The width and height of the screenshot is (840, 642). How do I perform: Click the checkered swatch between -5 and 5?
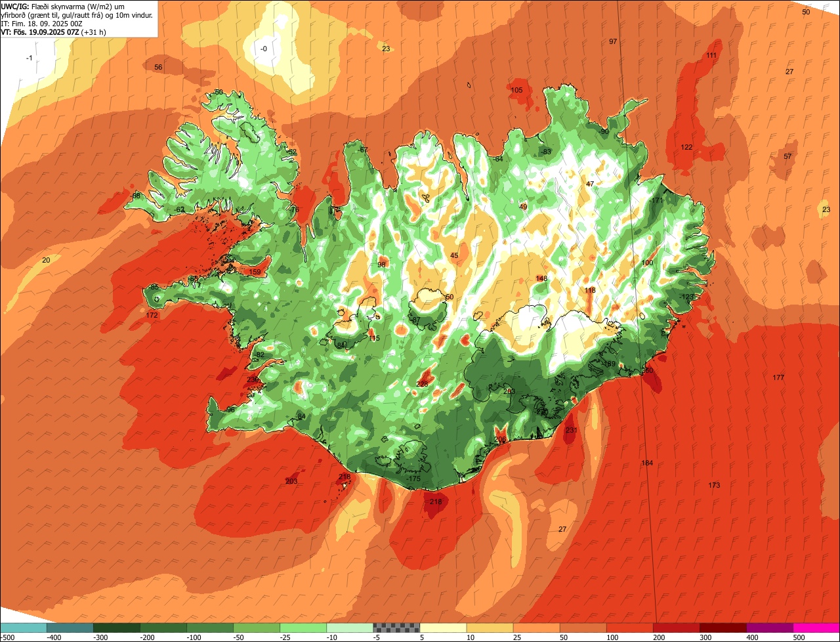396,627
